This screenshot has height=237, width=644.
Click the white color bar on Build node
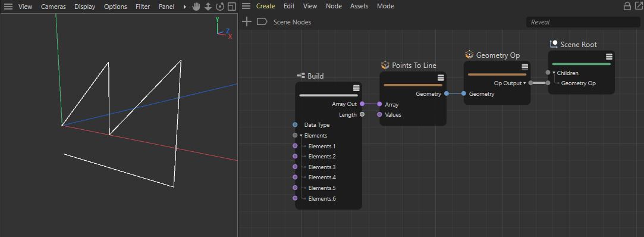tap(329, 95)
